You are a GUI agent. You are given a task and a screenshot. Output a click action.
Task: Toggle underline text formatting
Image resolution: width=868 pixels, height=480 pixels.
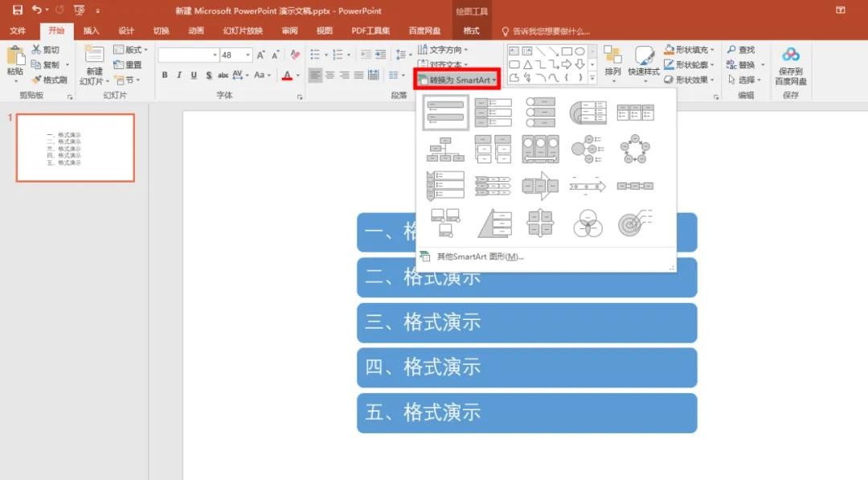click(x=194, y=76)
